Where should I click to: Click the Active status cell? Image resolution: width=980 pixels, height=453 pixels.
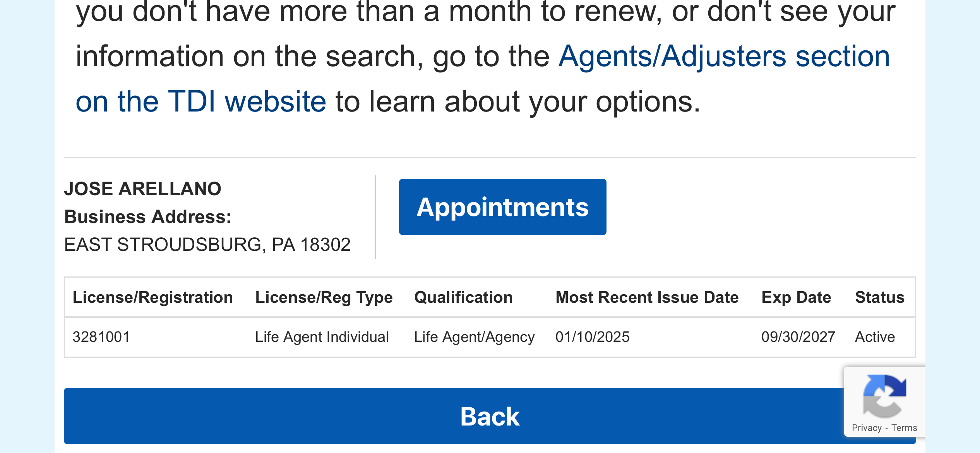pyautogui.click(x=875, y=337)
